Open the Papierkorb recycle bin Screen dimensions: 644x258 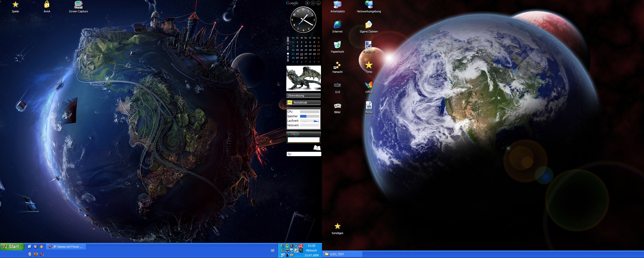click(x=337, y=47)
